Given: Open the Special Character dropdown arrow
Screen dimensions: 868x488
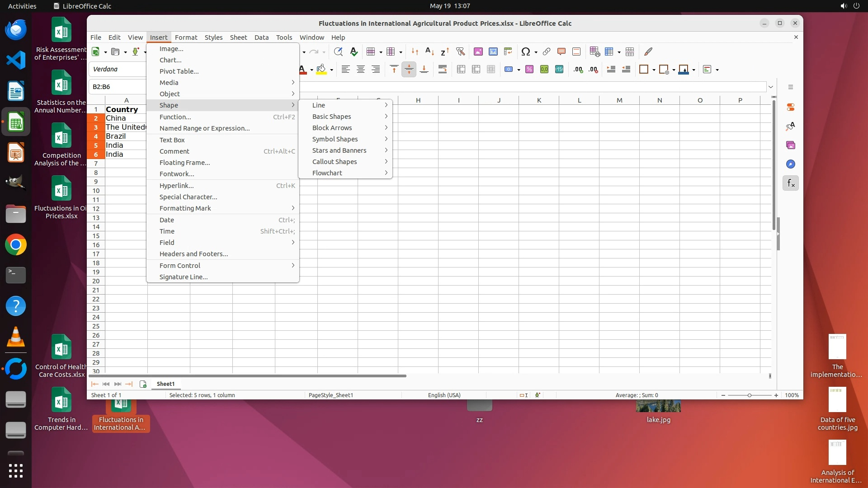Looking at the screenshot, I should click(536, 52).
